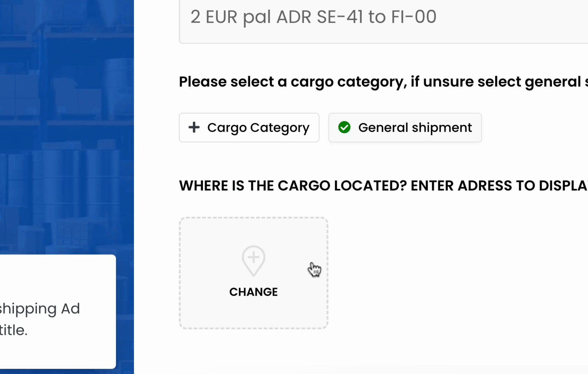Click the CHANGE label in the location box
This screenshot has width=588, height=374.
(x=253, y=292)
